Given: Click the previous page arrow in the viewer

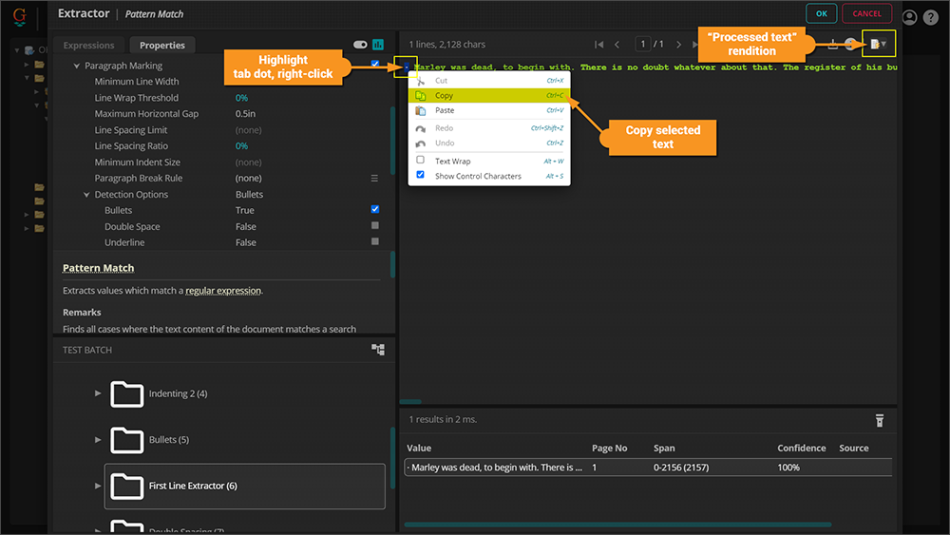Looking at the screenshot, I should (x=617, y=45).
